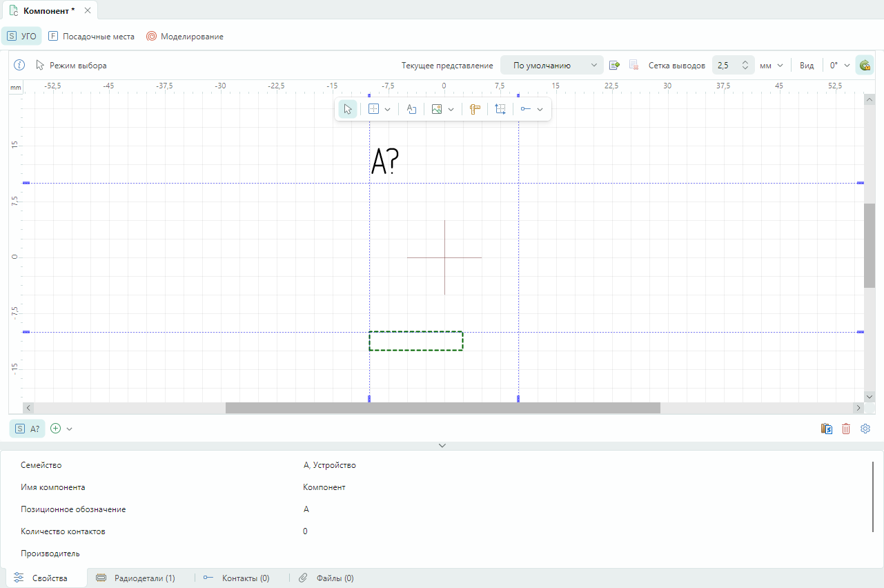Screen dimensions: 884x588
Task: Open the info icon beside selection mode
Action: (x=19, y=65)
